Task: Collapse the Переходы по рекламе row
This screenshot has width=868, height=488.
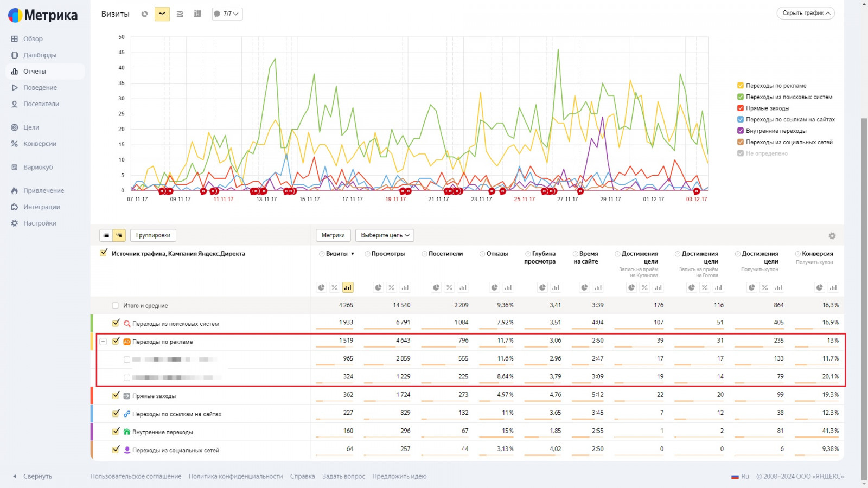Action: (103, 342)
